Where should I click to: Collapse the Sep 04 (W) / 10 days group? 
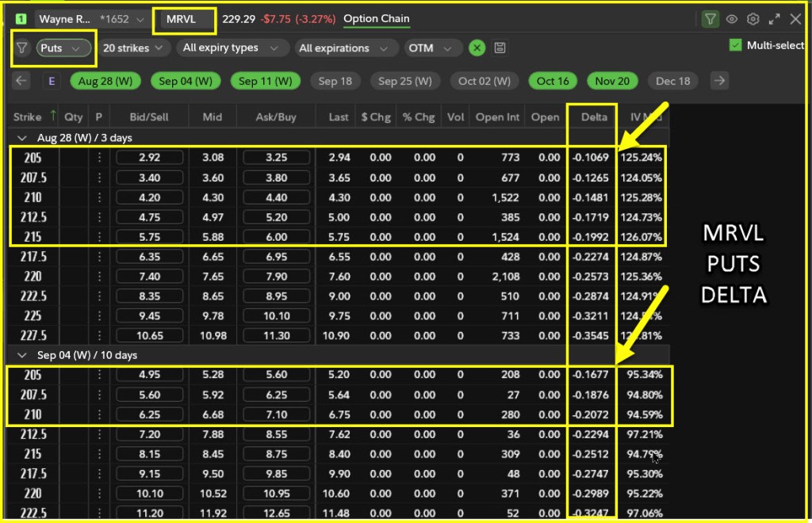point(21,355)
